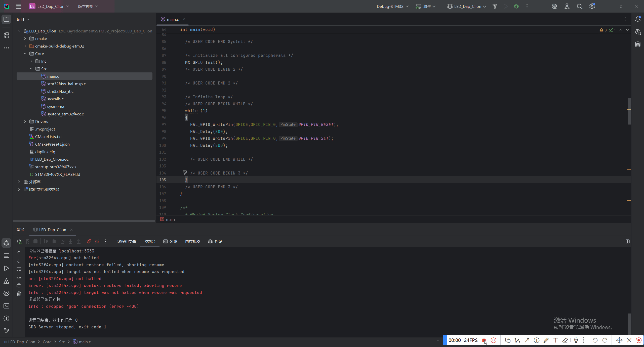Switch to 线程和变量 tab
This screenshot has width=644, height=347.
click(127, 241)
